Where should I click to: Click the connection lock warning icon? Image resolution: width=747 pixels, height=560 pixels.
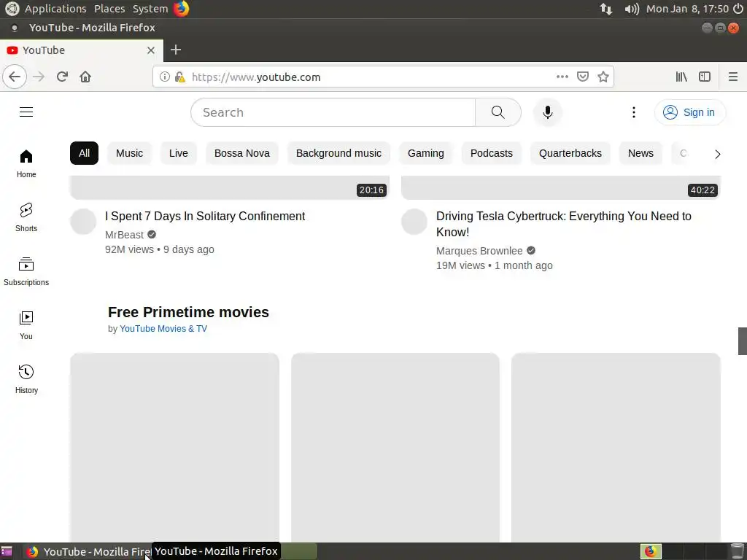pyautogui.click(x=179, y=77)
